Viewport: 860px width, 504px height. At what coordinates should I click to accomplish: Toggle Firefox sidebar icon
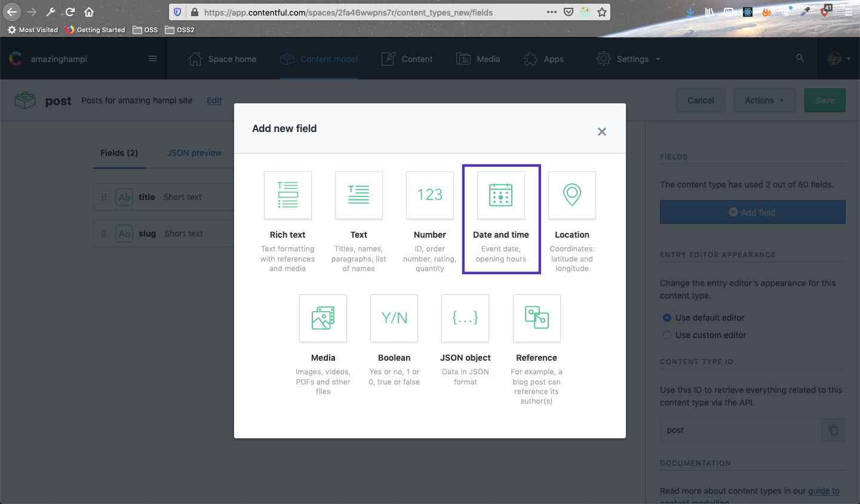(x=729, y=12)
